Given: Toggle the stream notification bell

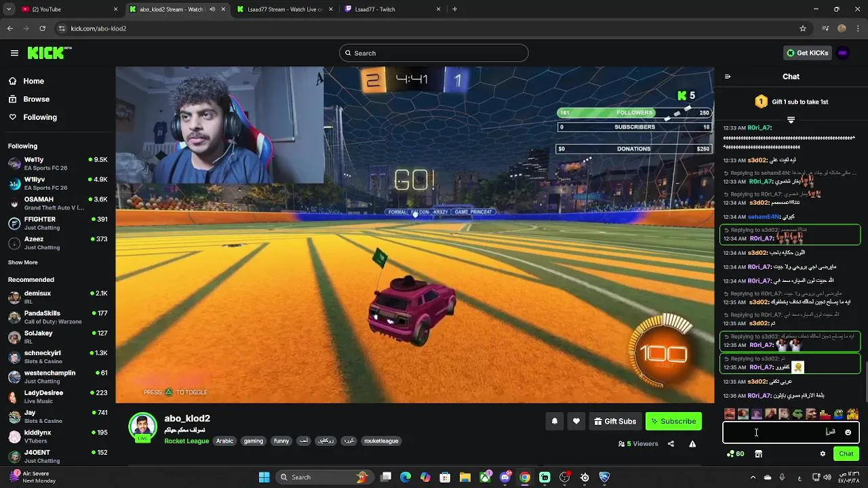Looking at the screenshot, I should (x=555, y=422).
